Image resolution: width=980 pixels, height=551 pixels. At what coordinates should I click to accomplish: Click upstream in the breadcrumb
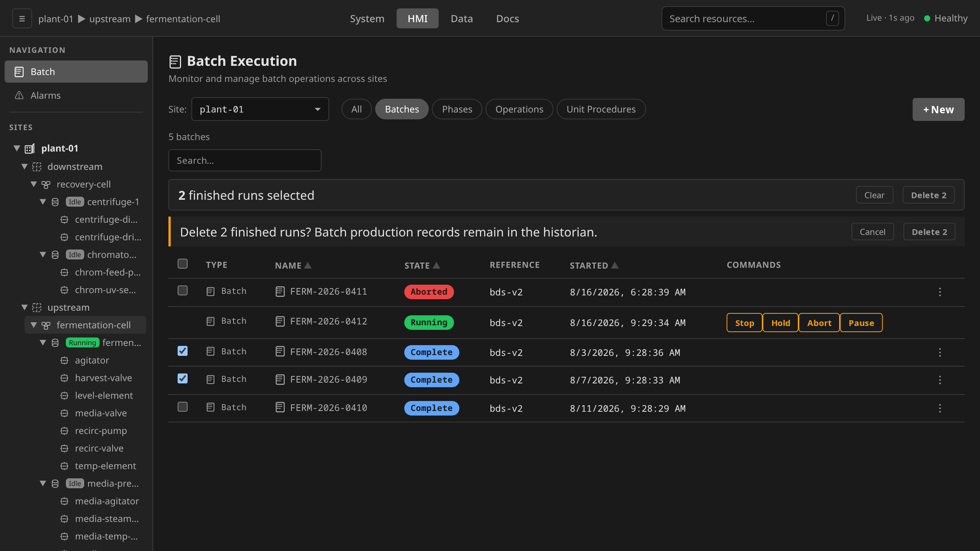click(110, 19)
